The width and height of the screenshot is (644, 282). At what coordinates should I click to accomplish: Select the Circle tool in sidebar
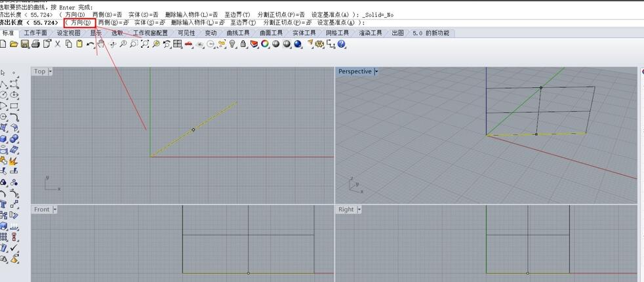tap(3, 95)
